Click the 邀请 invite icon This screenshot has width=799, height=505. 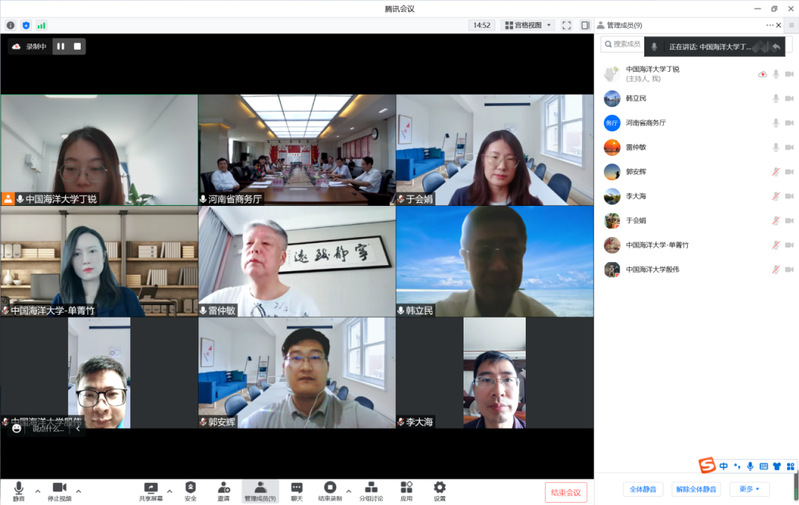tap(223, 490)
